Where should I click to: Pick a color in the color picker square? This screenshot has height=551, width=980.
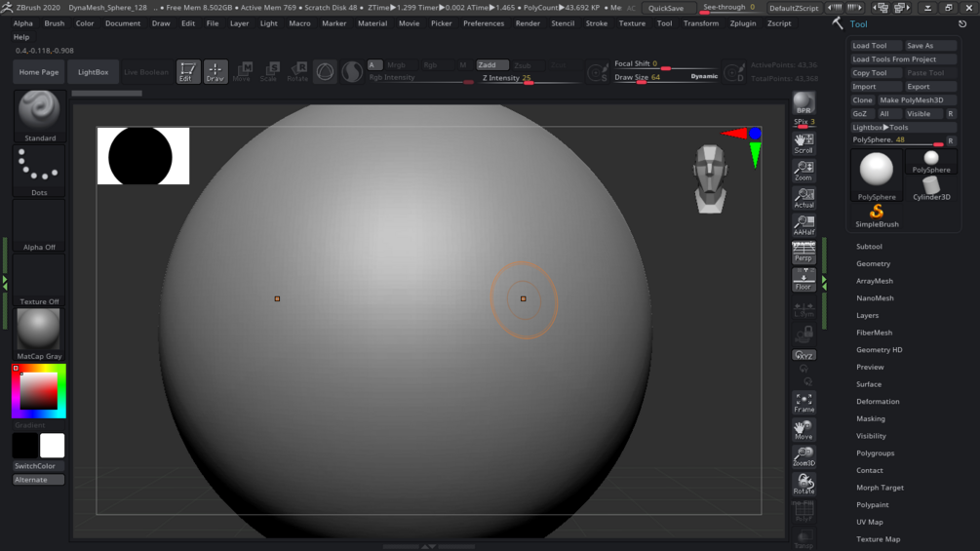click(39, 391)
